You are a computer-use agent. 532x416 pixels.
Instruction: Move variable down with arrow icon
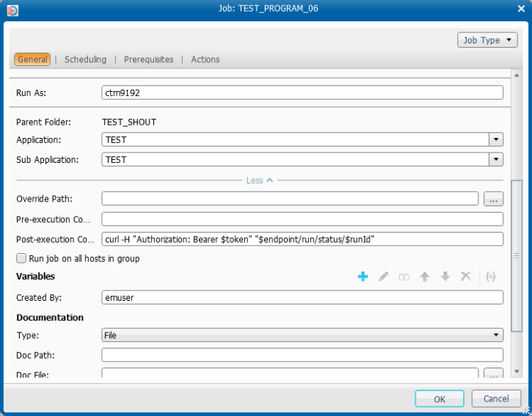(x=445, y=277)
